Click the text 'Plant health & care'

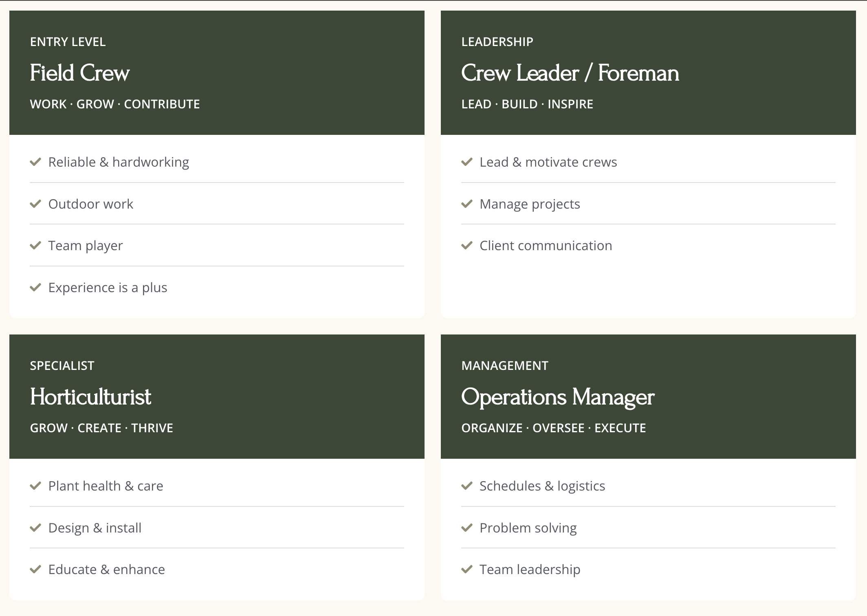(106, 486)
